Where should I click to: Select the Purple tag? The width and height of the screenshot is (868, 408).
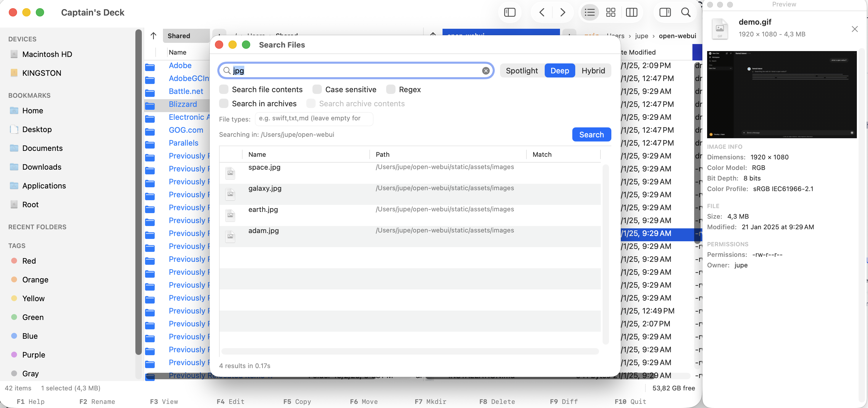[33, 354]
